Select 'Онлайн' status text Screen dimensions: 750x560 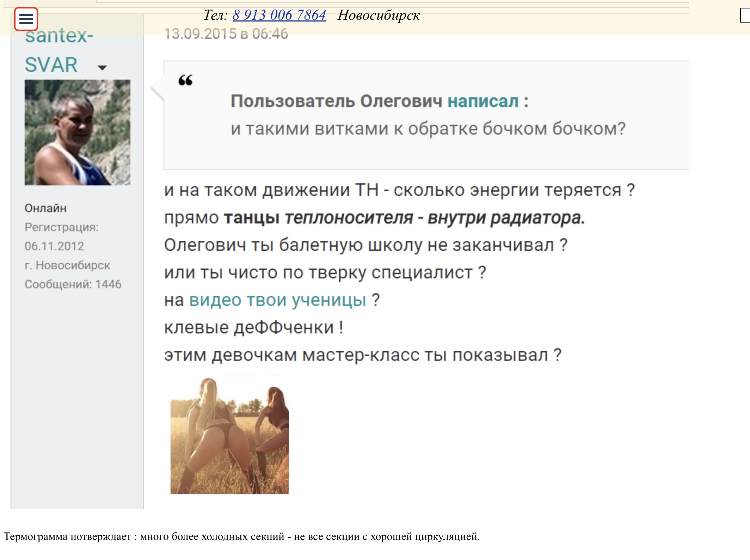pyautogui.click(x=45, y=208)
